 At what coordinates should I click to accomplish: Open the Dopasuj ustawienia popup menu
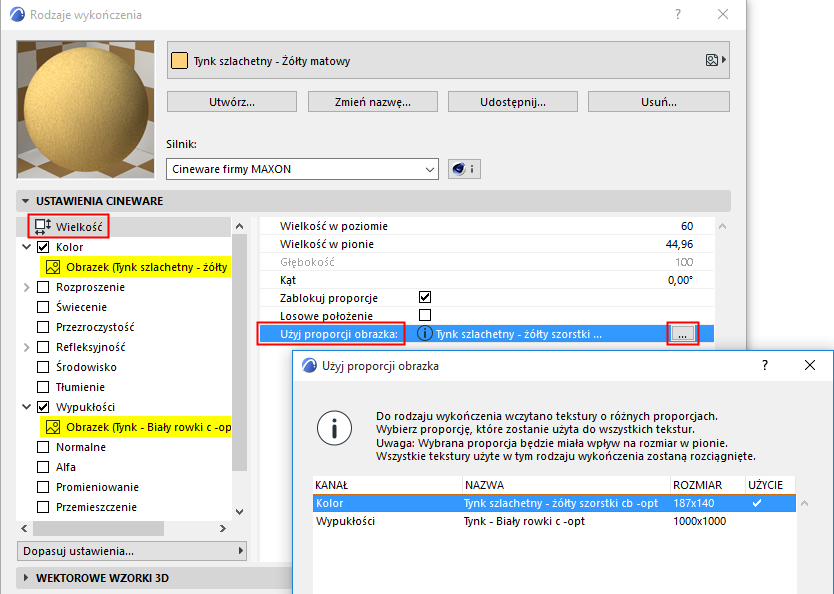point(132,551)
